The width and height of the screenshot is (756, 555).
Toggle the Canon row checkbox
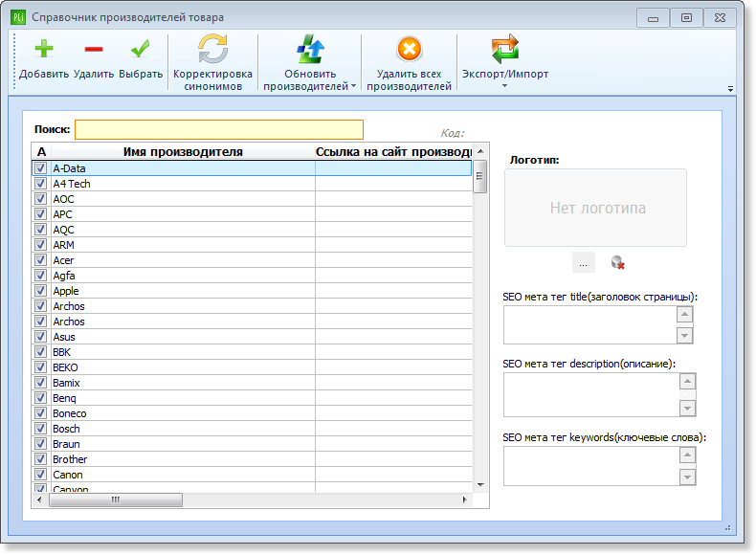click(x=40, y=475)
